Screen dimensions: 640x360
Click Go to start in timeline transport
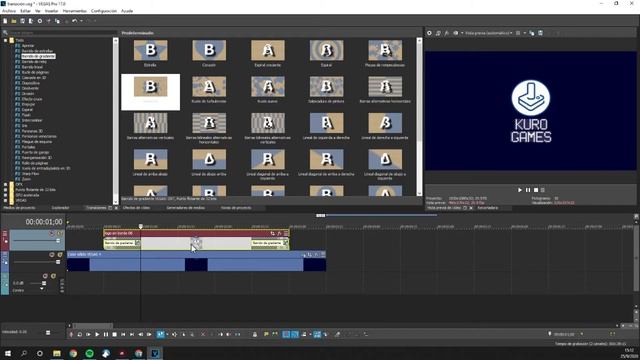(x=123, y=334)
